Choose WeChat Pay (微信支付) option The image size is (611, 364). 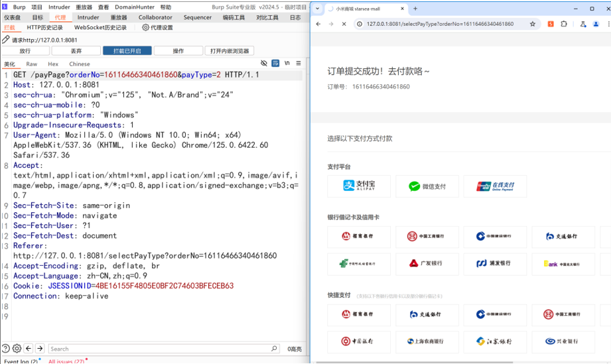tap(427, 186)
